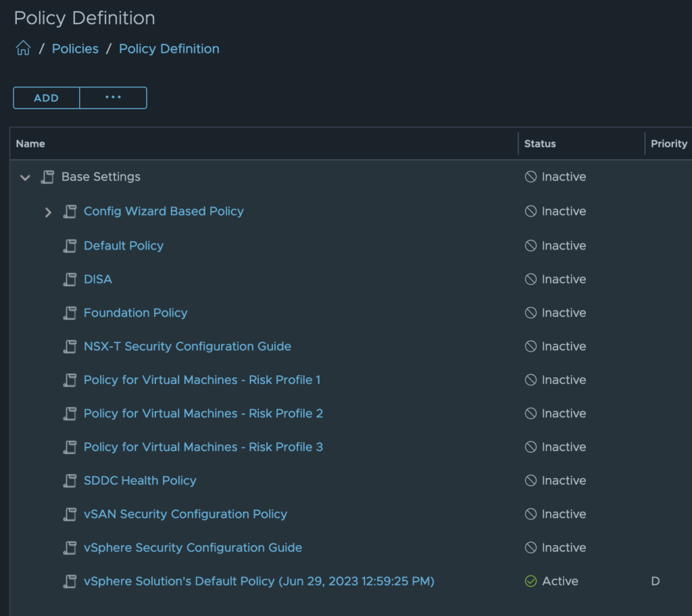Expand the Config Wizard Based Policy node

[48, 212]
